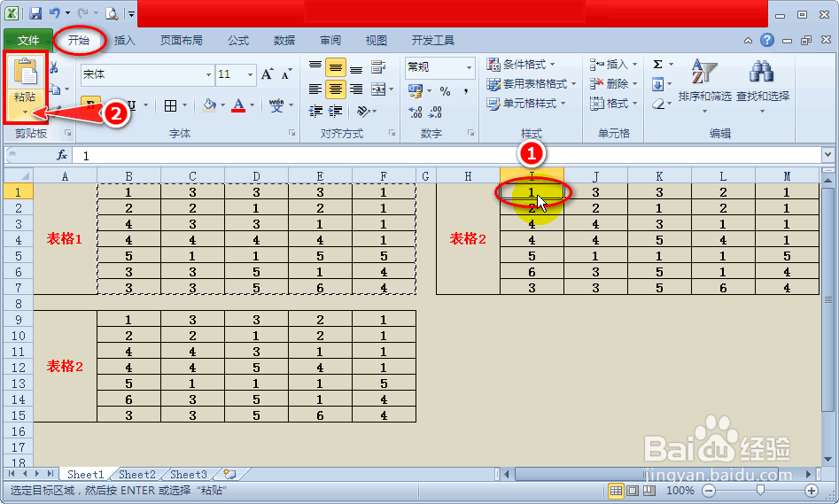839x504 pixels.
Task: Apply Comma style number format
Action: click(x=466, y=91)
